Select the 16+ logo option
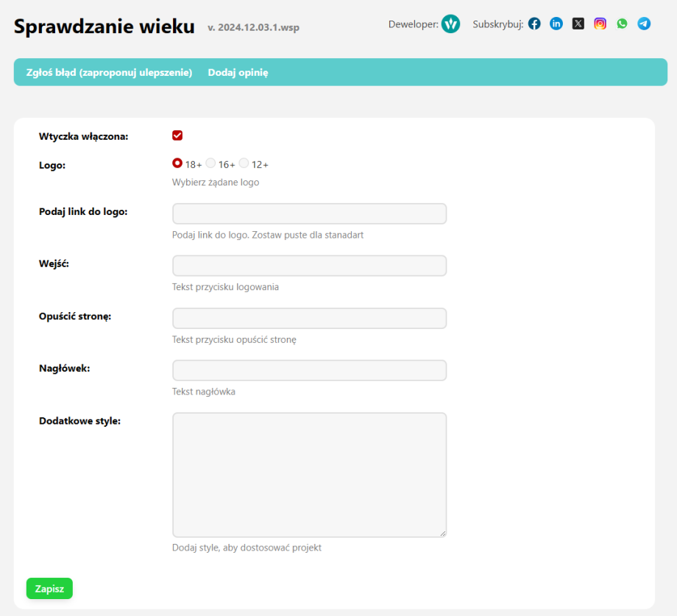The height and width of the screenshot is (616, 677). click(210, 163)
